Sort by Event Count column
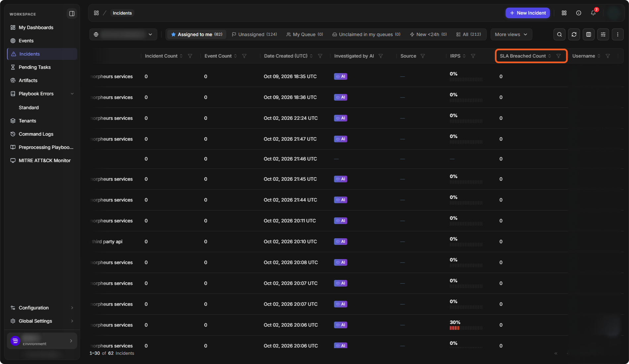The height and width of the screenshot is (364, 629). click(235, 56)
